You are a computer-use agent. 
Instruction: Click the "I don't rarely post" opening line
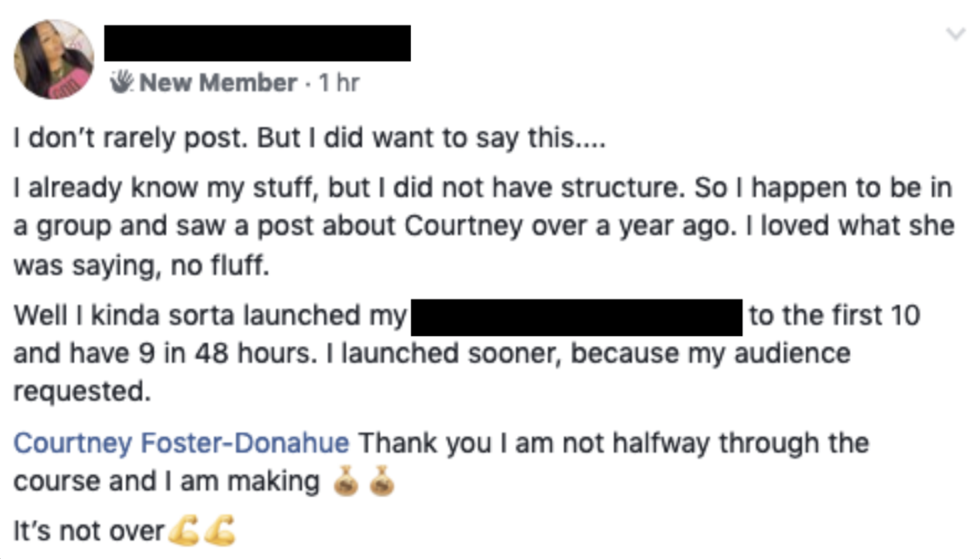[x=310, y=138]
